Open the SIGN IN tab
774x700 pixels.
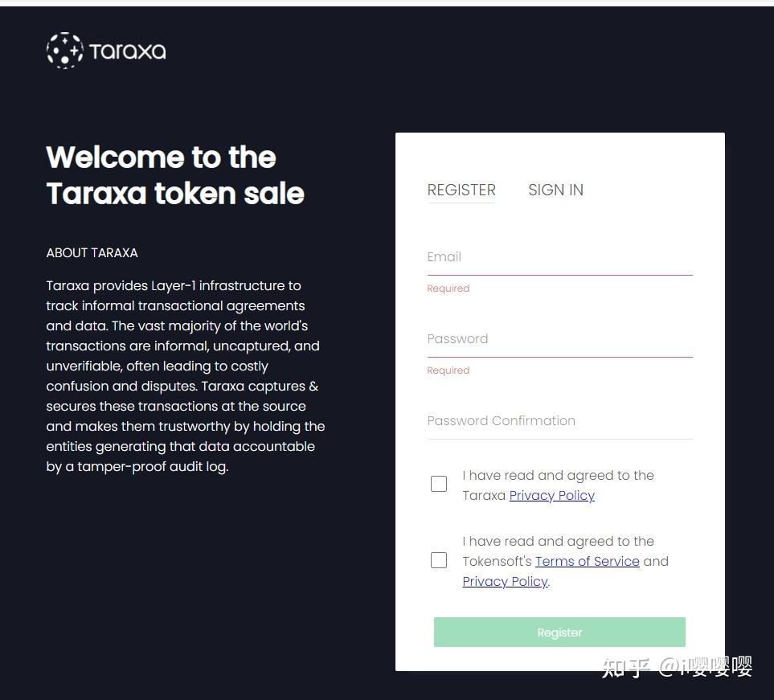555,190
